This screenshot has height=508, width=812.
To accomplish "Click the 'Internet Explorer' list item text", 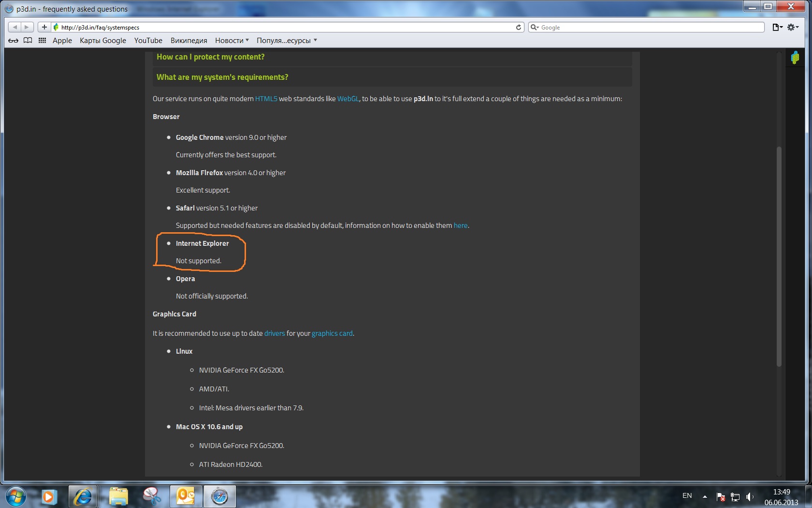I will [203, 243].
